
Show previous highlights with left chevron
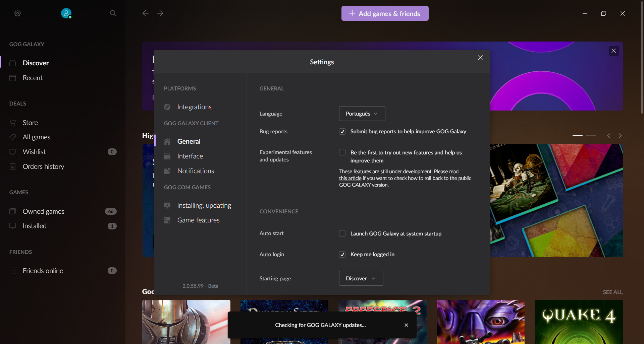click(x=609, y=136)
